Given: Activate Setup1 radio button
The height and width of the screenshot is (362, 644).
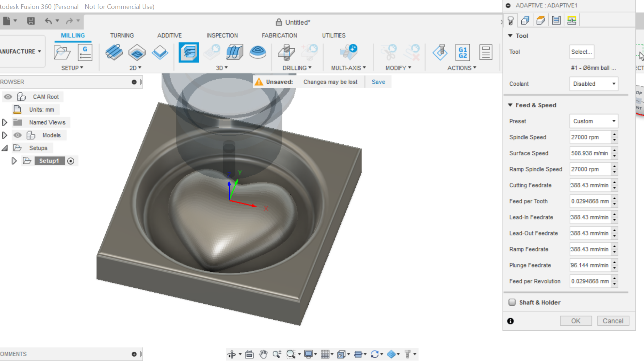Looking at the screenshot, I should pos(71,161).
